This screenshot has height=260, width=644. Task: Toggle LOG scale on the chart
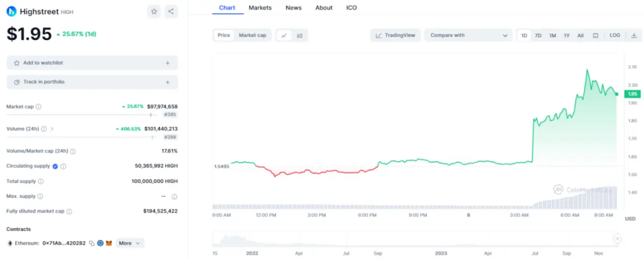(x=614, y=35)
